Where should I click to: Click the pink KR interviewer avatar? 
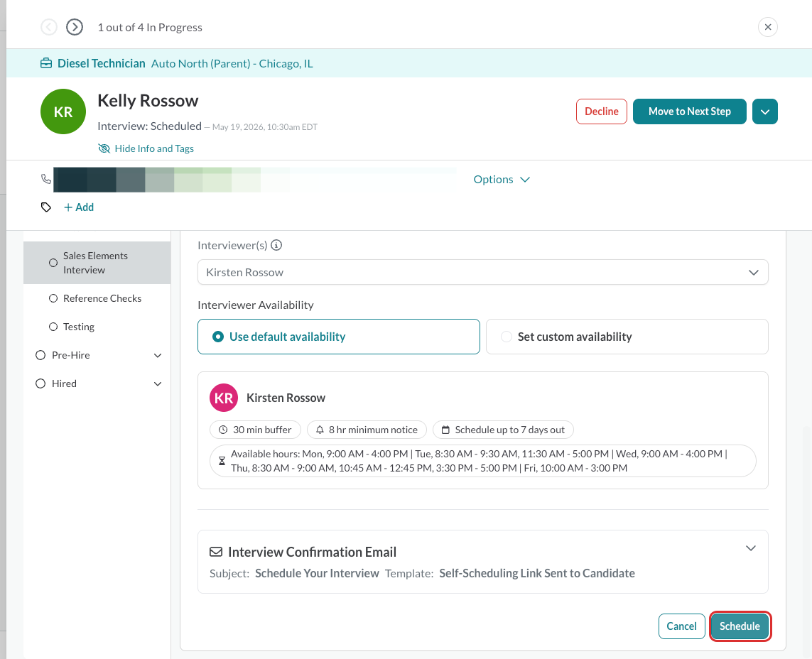pos(224,398)
